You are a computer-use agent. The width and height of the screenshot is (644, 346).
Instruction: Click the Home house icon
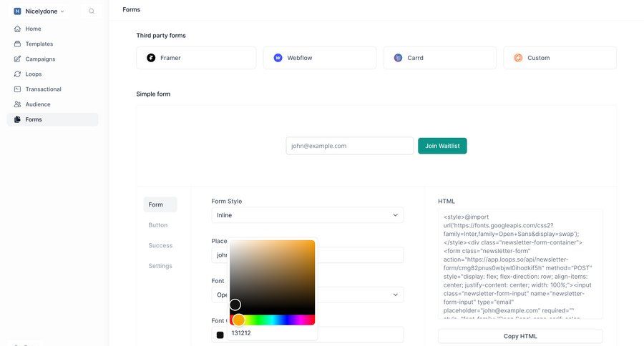[17, 29]
